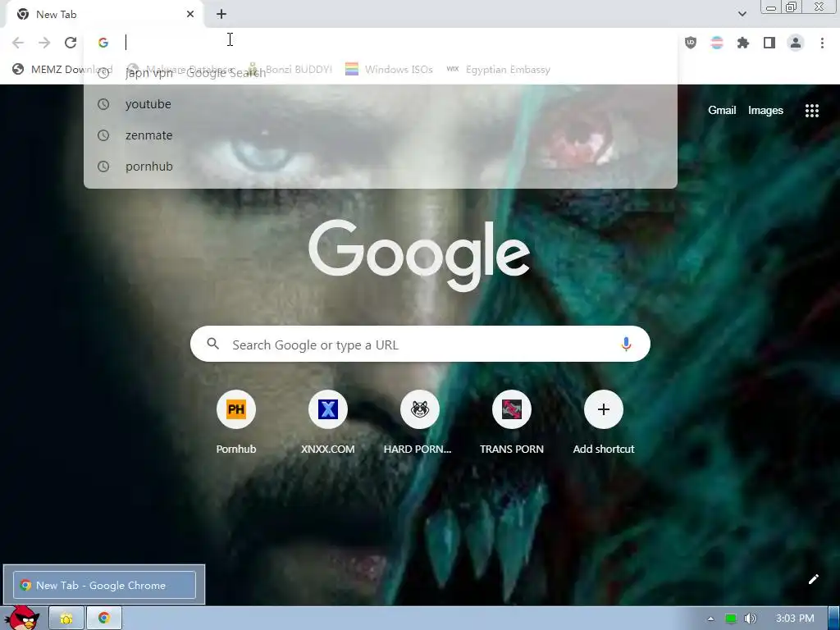Image resolution: width=840 pixels, height=630 pixels.
Task: Open the profile avatar menu
Action: [x=796, y=43]
